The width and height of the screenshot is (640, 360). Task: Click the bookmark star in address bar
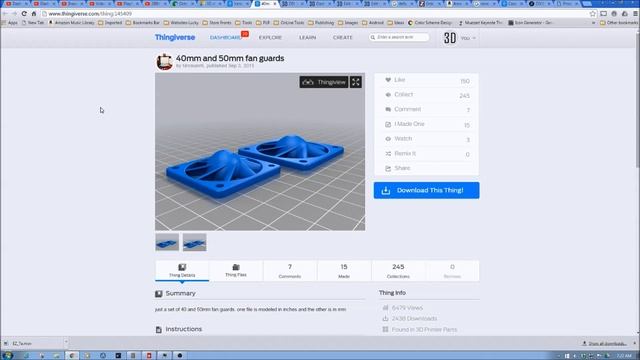point(593,13)
